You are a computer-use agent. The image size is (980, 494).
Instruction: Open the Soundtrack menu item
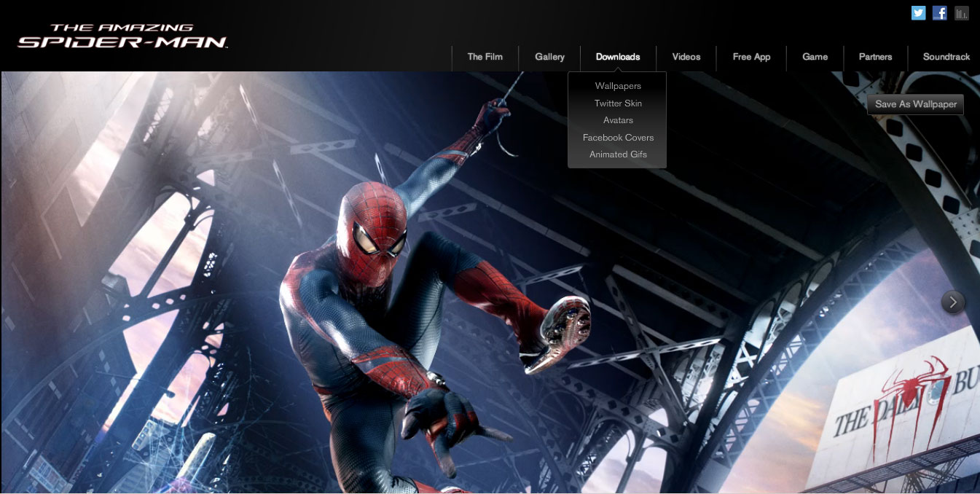click(946, 57)
